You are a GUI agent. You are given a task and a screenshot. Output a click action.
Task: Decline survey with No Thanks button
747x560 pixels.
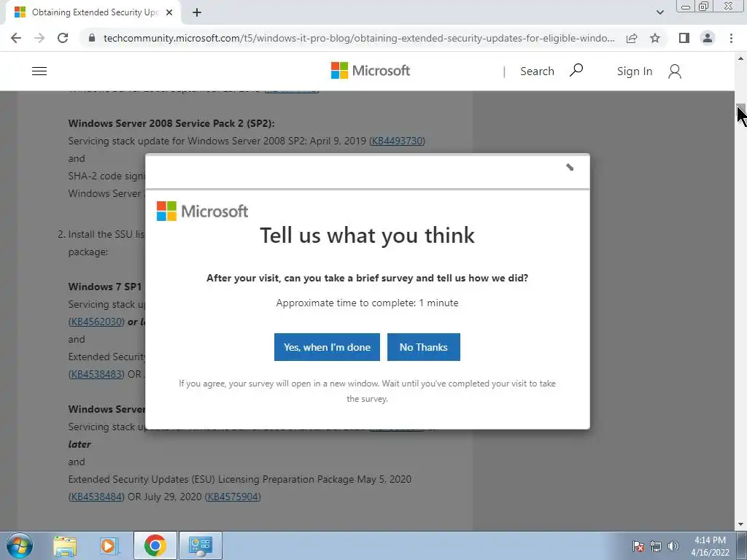(424, 347)
